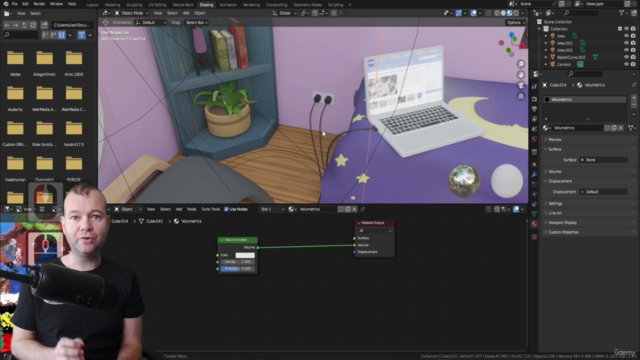Go to parent directory in file browser
Viewport: 640px width, 360px height.
(24, 25)
